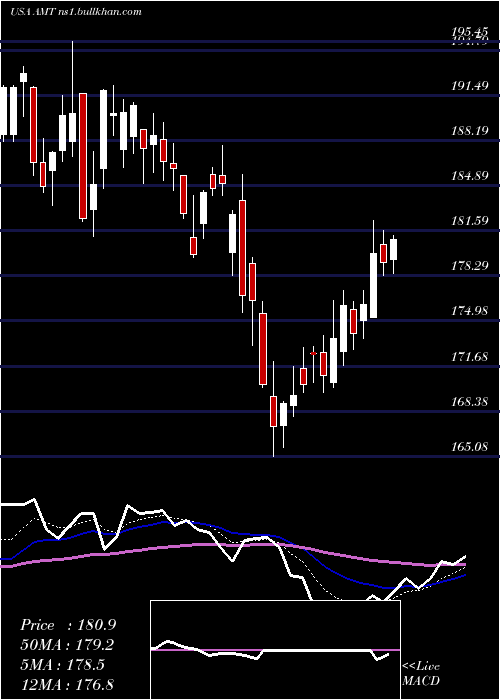Click the '50MA : 179.2' readout

[x=67, y=645]
